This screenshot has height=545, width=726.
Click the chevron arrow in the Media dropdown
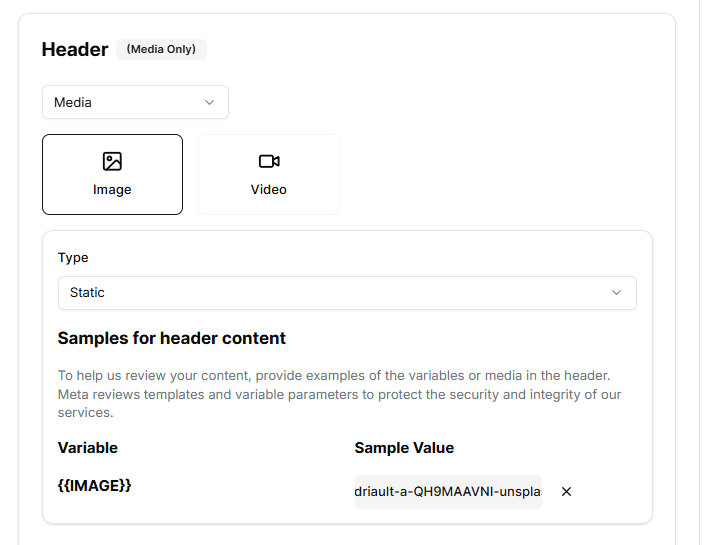(x=209, y=102)
